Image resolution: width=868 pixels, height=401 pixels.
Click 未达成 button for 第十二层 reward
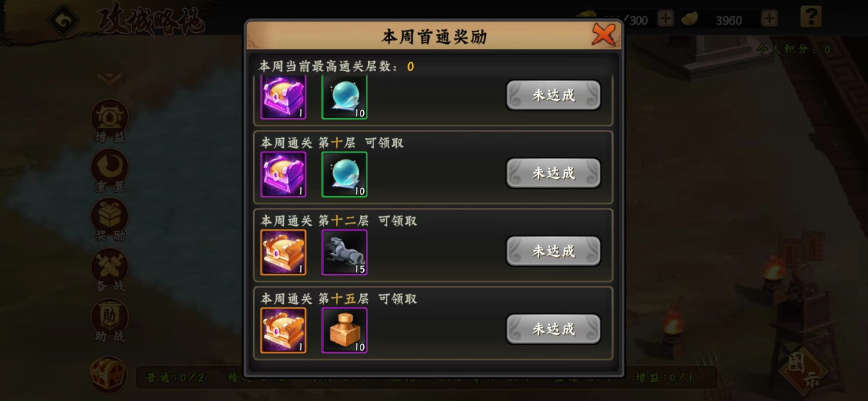pyautogui.click(x=553, y=251)
